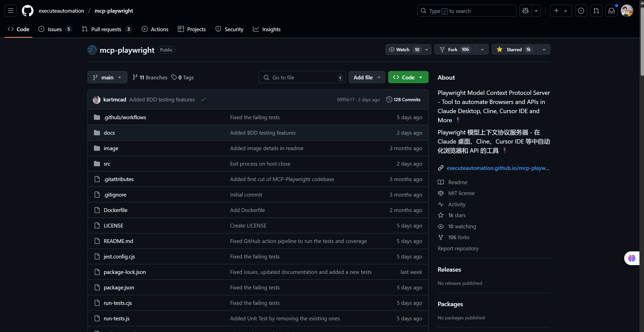Open the src folder
The width and height of the screenshot is (644, 332).
(x=107, y=164)
